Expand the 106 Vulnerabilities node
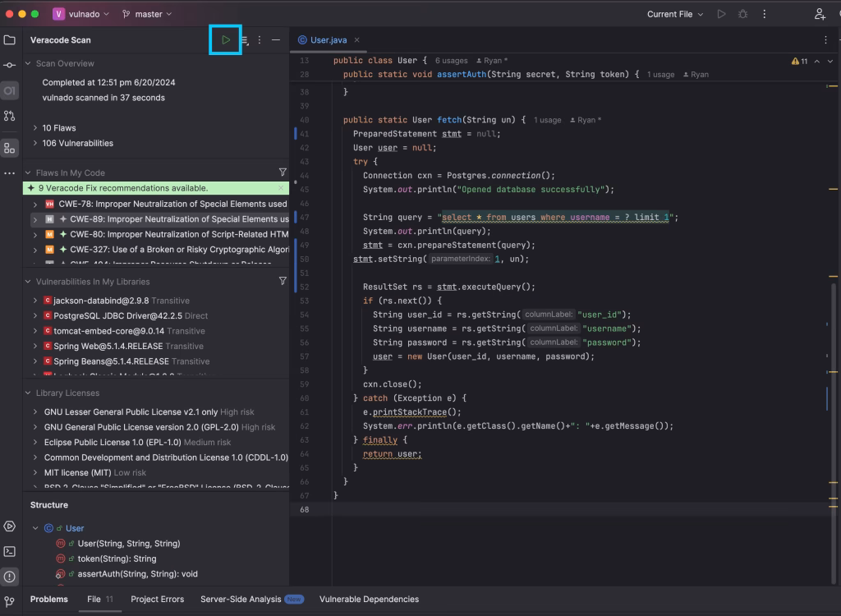The image size is (841, 616). coord(34,143)
